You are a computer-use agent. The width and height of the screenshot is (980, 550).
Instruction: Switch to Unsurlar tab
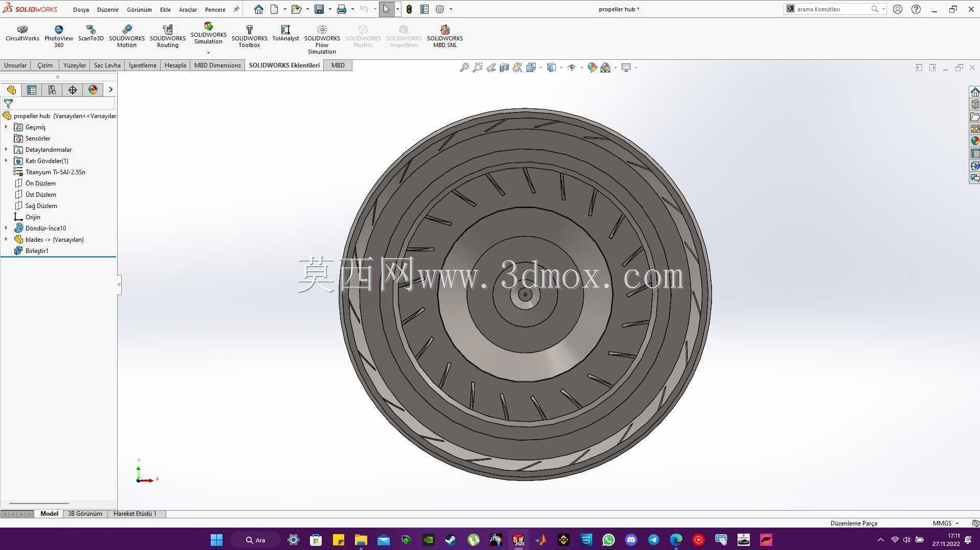point(15,65)
